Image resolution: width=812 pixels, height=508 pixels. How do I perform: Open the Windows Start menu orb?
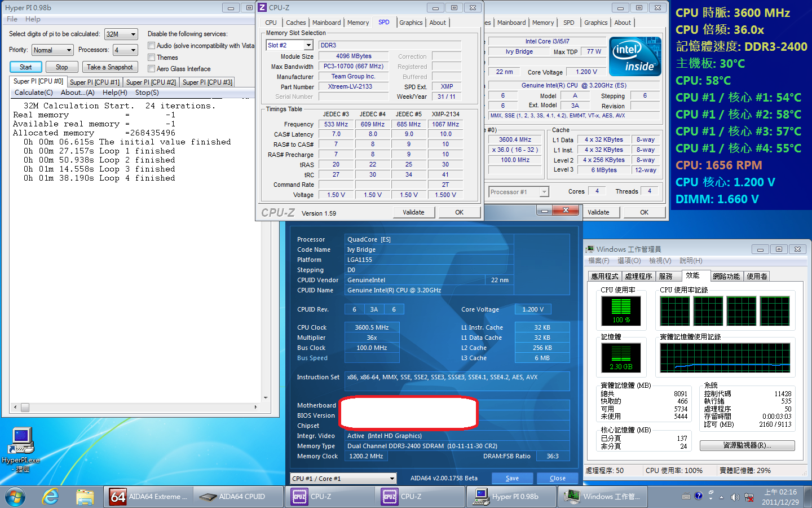[15, 497]
